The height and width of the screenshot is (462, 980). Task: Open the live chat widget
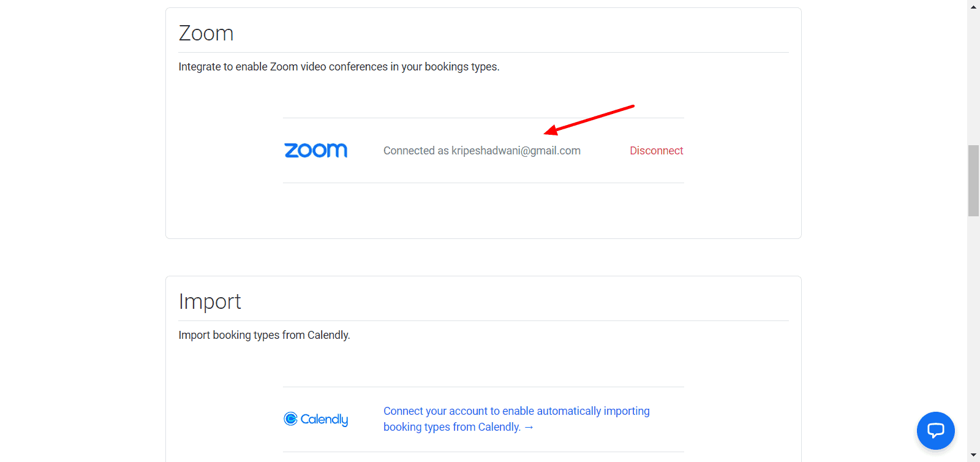point(935,430)
